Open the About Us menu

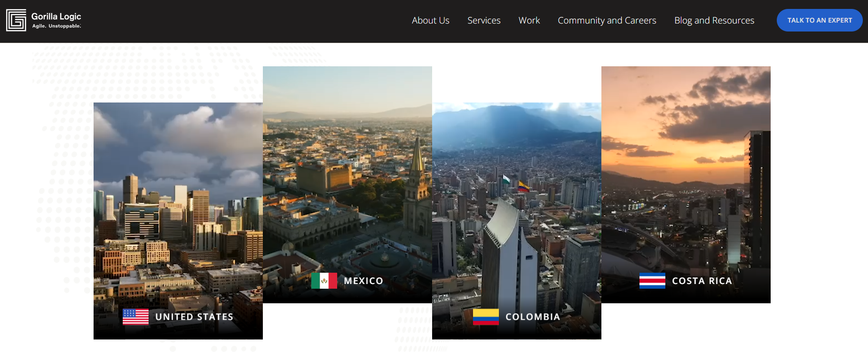click(430, 21)
